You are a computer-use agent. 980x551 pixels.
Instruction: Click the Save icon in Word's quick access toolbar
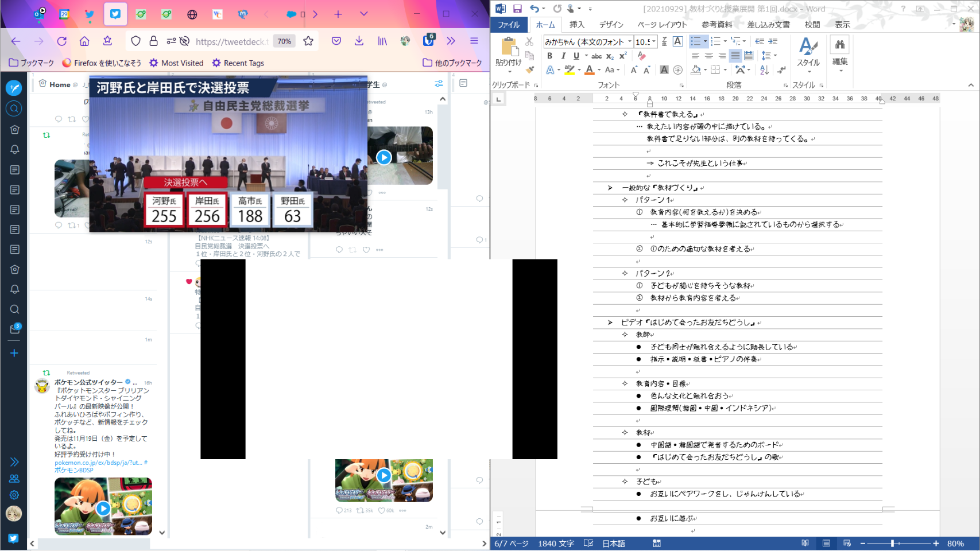coord(517,9)
